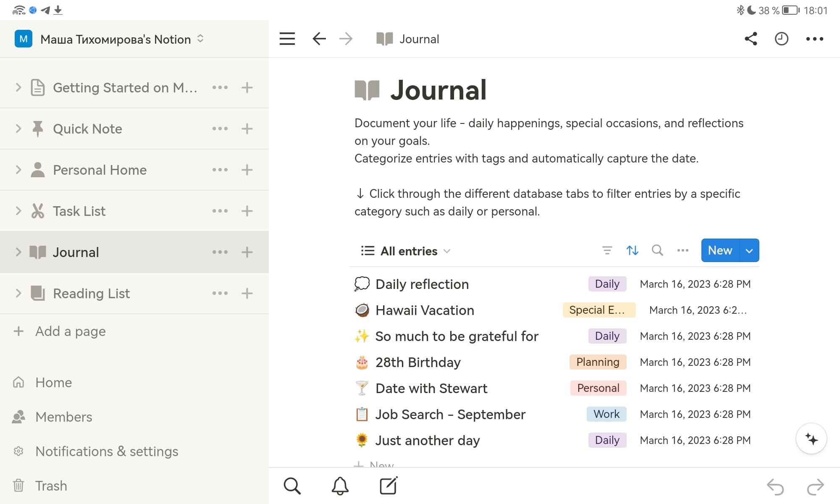Expand the Reading List sidebar chevron

tap(18, 293)
